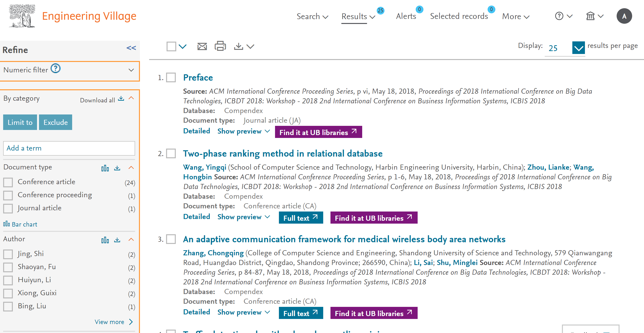Click the Download all categories icon
This screenshot has height=333, width=644.
pos(121,99)
